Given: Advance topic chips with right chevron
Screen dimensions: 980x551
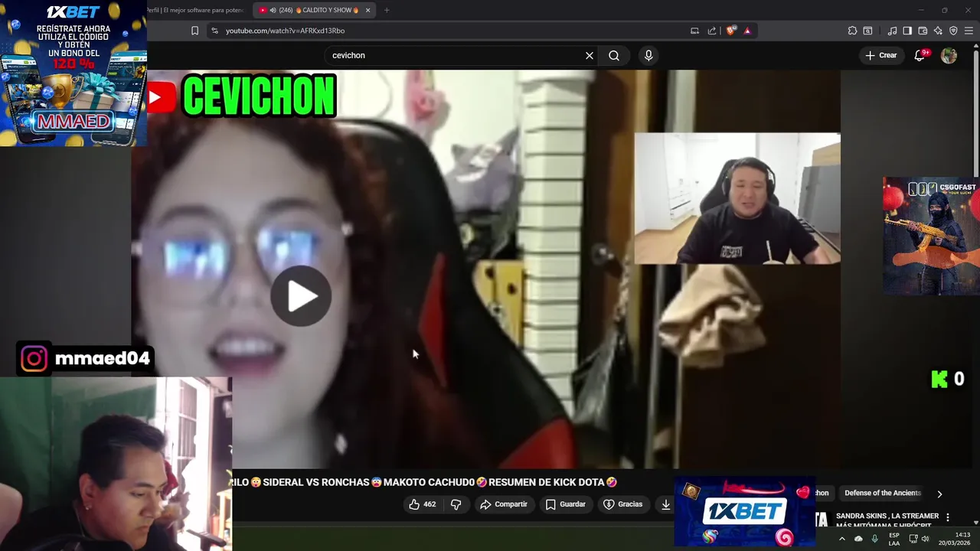Looking at the screenshot, I should [939, 494].
